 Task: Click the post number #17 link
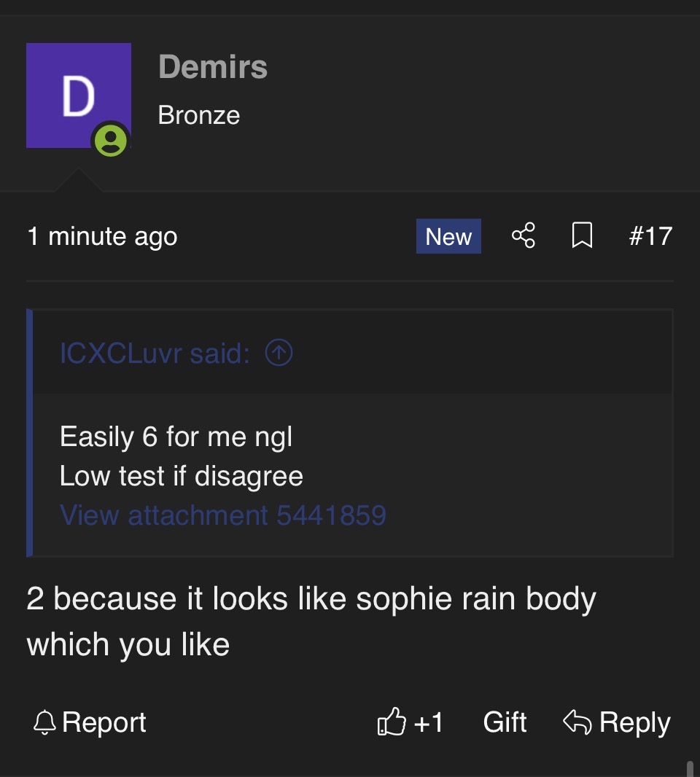pyautogui.click(x=650, y=236)
